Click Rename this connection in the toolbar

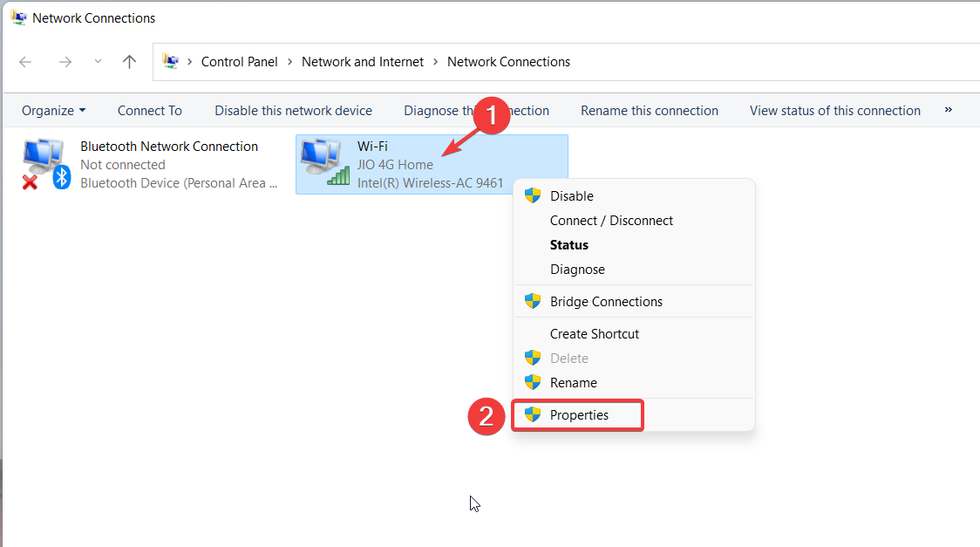pos(649,110)
